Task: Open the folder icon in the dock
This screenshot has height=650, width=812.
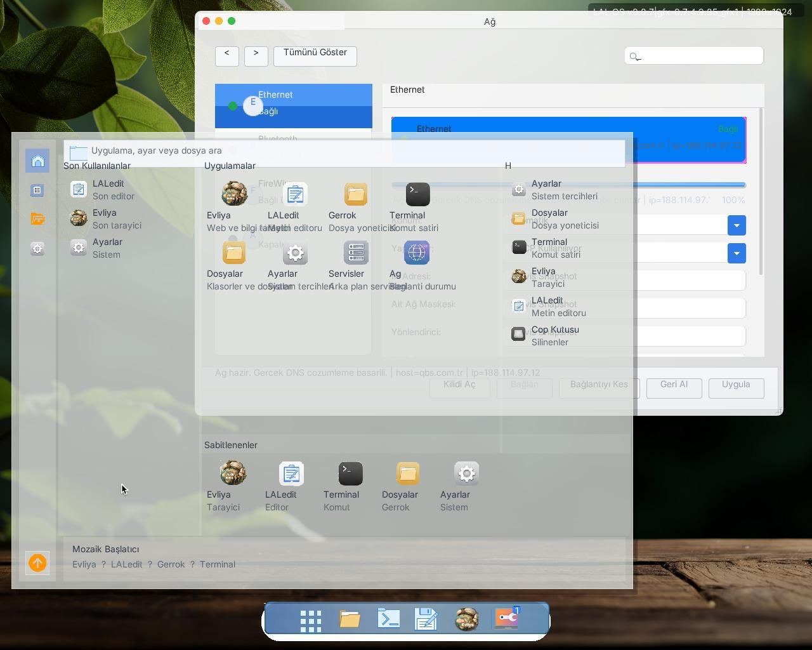Action: tap(350, 619)
